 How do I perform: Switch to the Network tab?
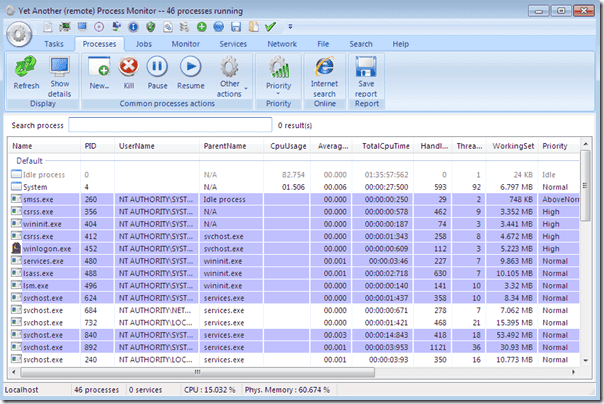tap(282, 44)
